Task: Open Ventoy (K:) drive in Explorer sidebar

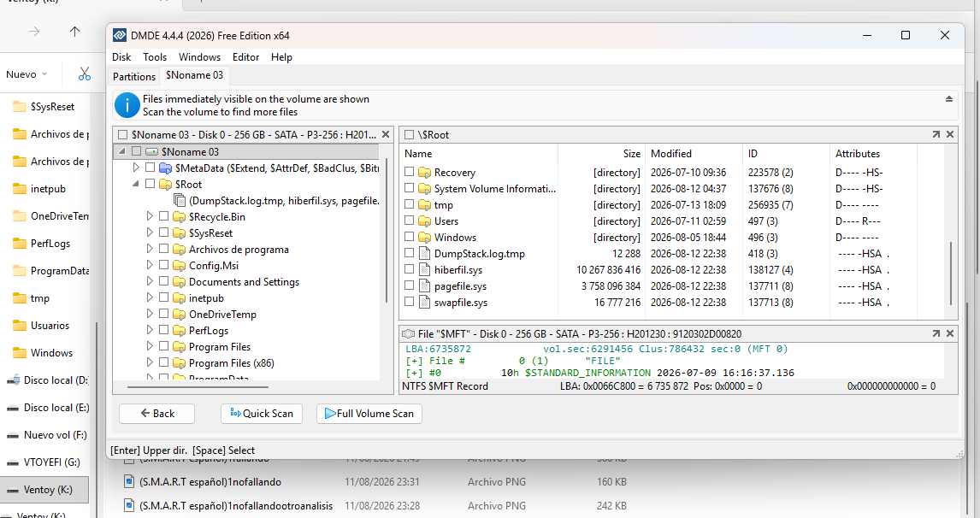Action: [x=44, y=490]
